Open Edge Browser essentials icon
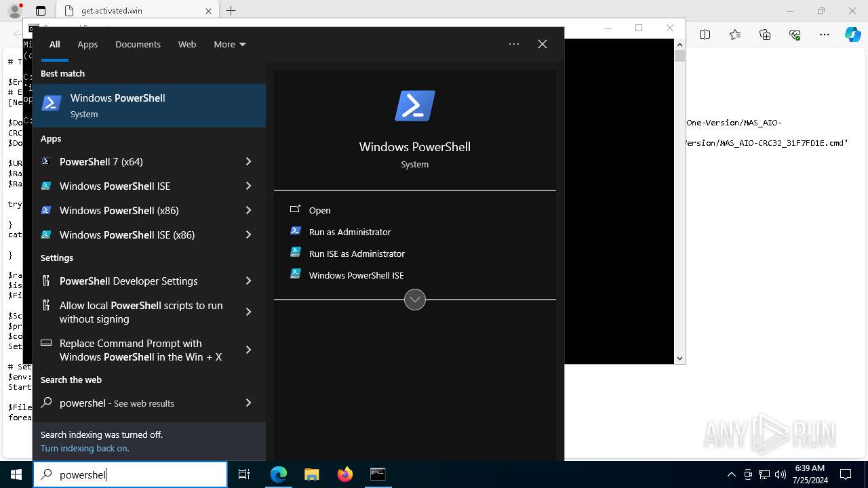Image resolution: width=868 pixels, height=488 pixels. click(795, 35)
